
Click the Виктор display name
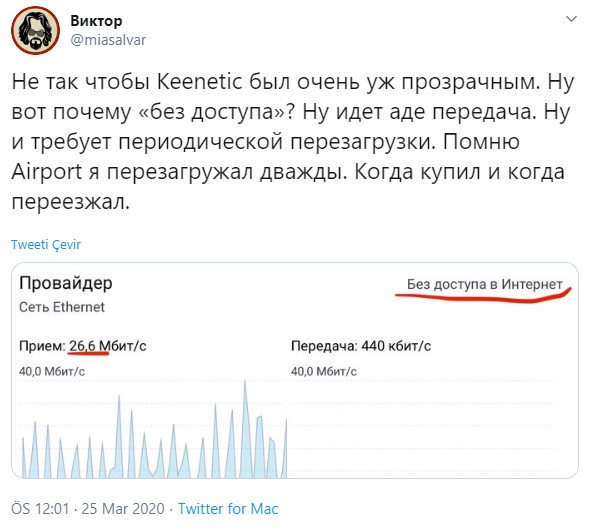[96, 21]
